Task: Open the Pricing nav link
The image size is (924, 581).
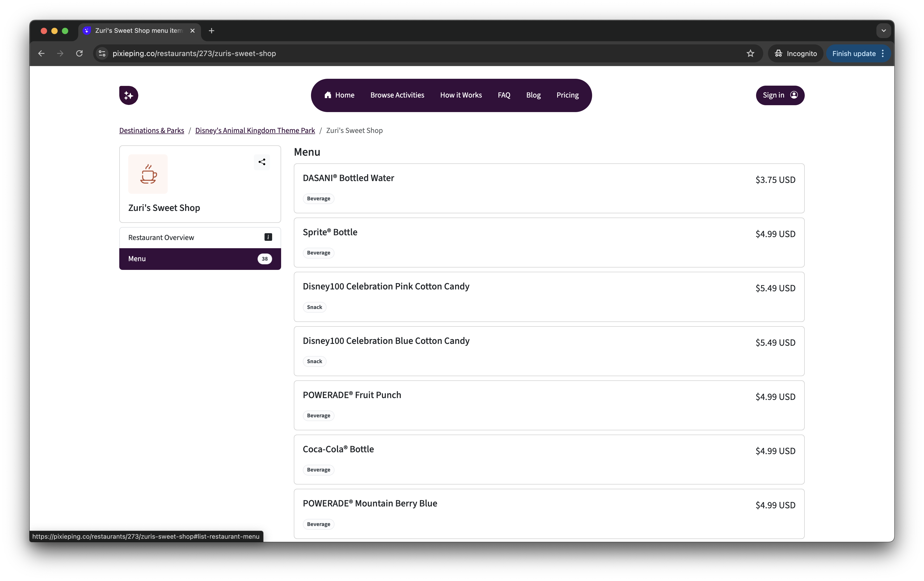Action: tap(568, 95)
